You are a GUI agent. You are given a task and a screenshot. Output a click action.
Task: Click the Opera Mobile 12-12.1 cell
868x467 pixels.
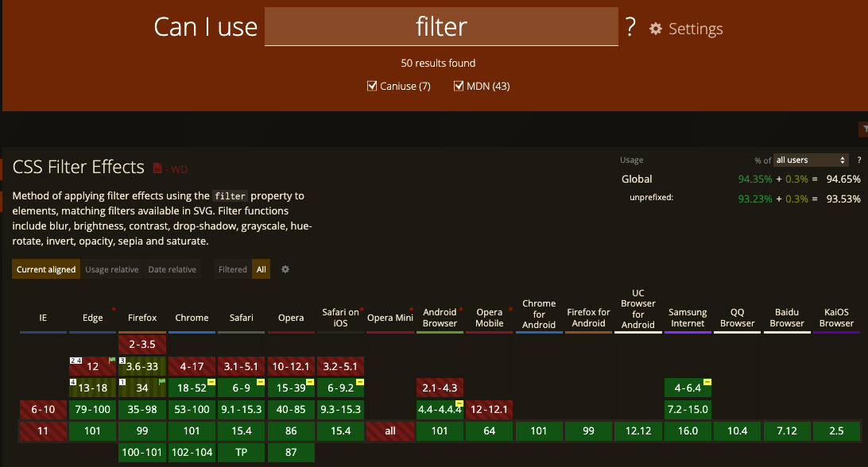pyautogui.click(x=490, y=410)
